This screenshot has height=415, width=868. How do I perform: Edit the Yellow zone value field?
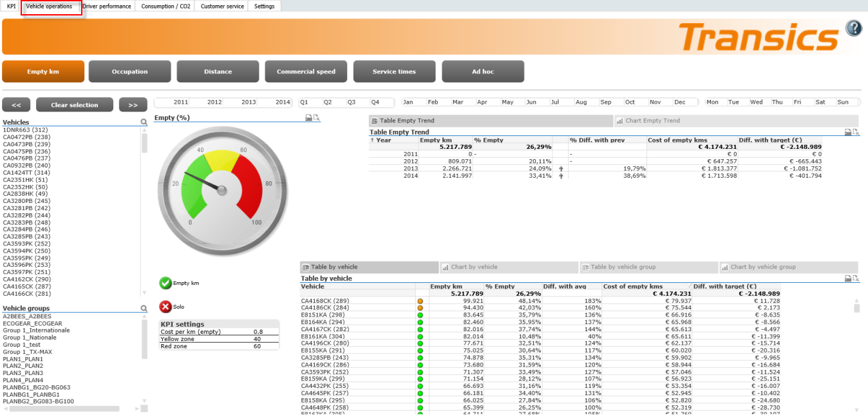(x=257, y=339)
